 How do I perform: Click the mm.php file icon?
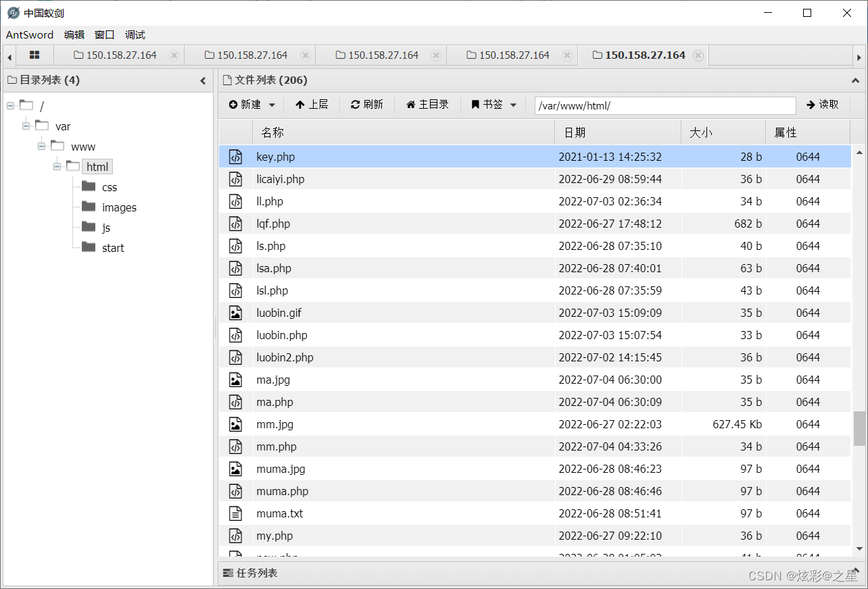tap(235, 446)
